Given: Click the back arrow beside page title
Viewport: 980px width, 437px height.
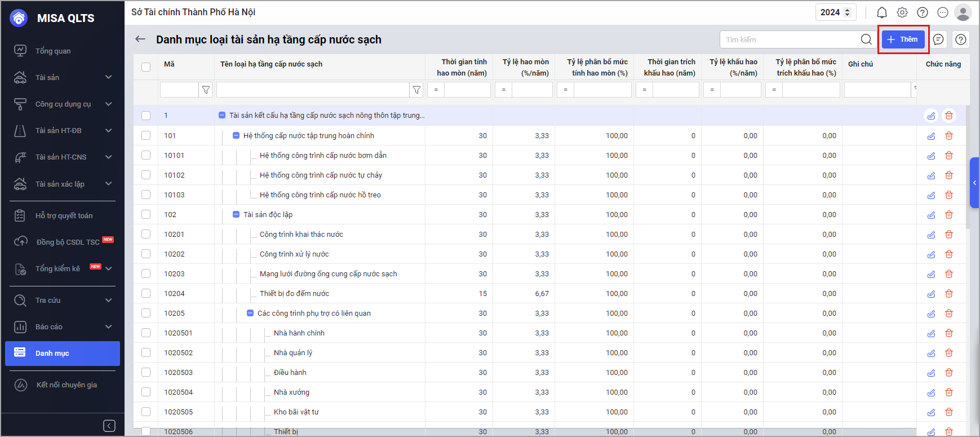Looking at the screenshot, I should 140,39.
